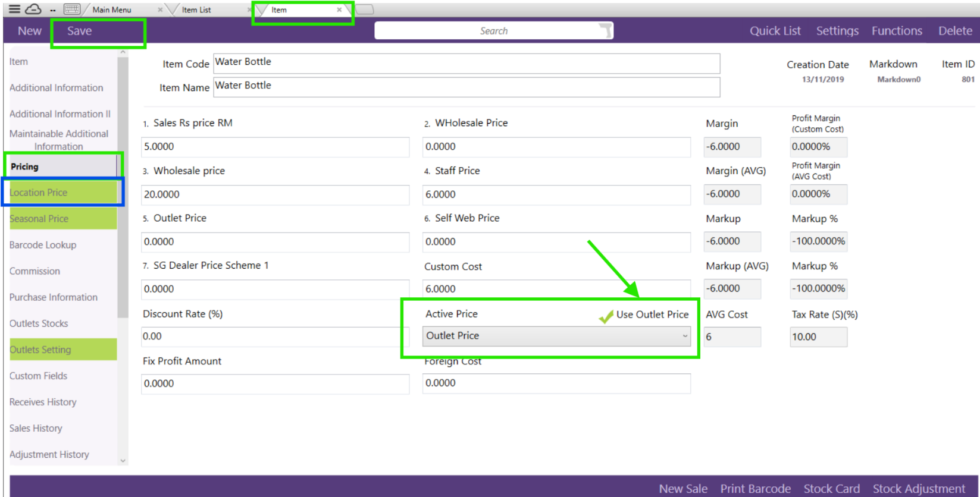Open the on-screen keyboard icon
The height and width of the screenshot is (497, 980).
71,9
